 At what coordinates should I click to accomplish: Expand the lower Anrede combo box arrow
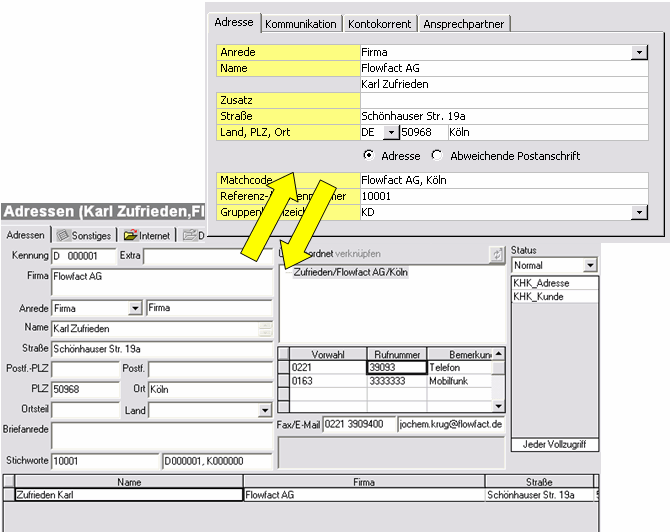point(135,308)
